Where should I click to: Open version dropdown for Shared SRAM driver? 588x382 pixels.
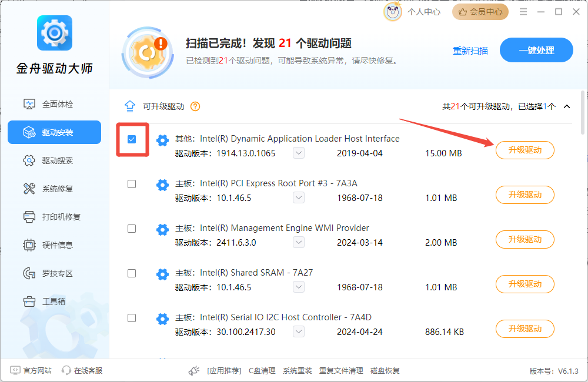point(299,287)
